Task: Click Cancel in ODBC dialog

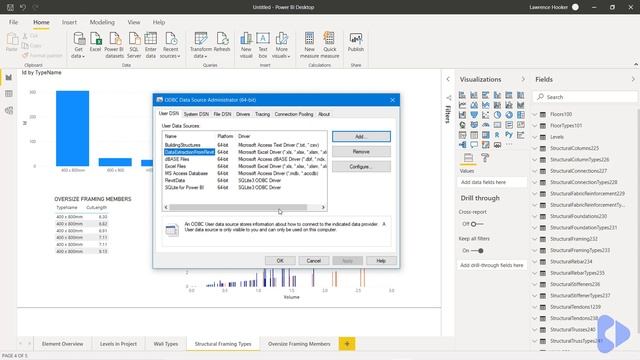Action: pyautogui.click(x=313, y=260)
